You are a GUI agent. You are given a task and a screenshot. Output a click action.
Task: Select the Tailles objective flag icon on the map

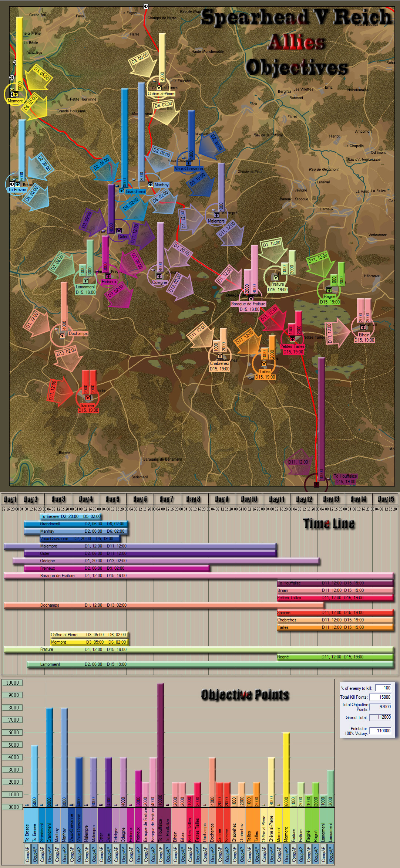tap(264, 364)
